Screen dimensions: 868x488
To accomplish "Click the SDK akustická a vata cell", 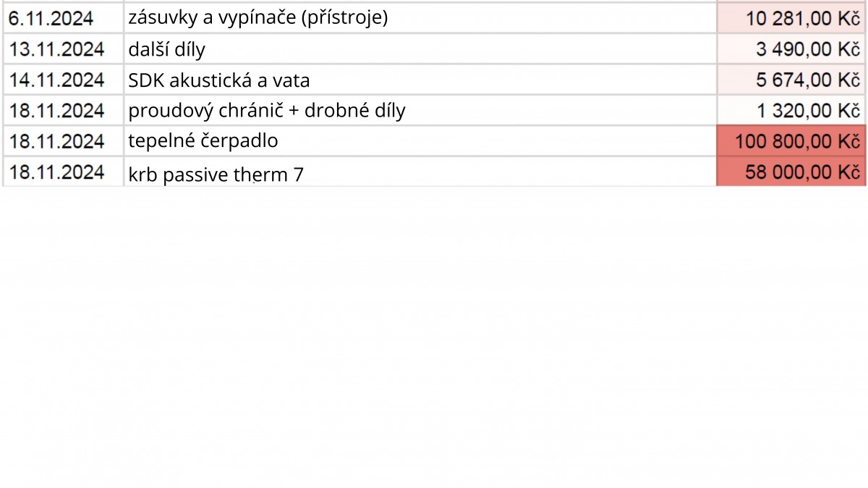I will point(420,80).
